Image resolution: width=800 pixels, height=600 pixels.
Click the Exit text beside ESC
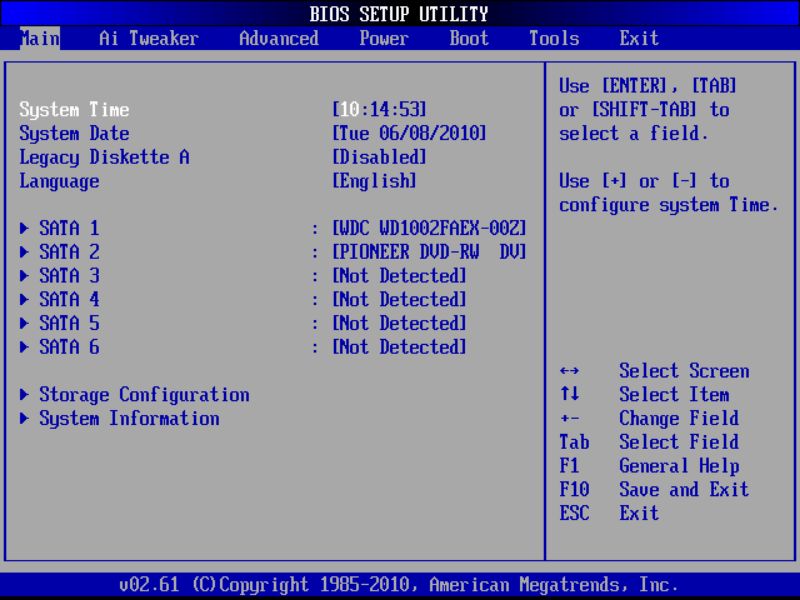click(x=639, y=513)
